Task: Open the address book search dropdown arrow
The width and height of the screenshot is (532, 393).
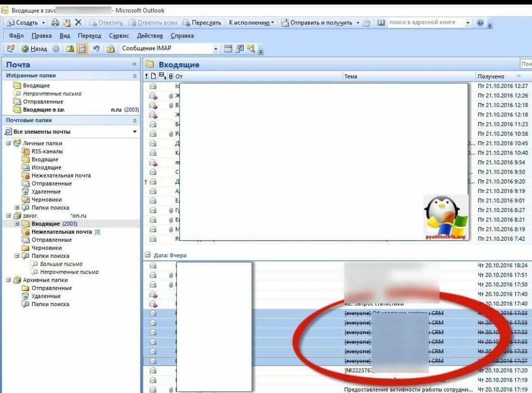Action: (468, 23)
